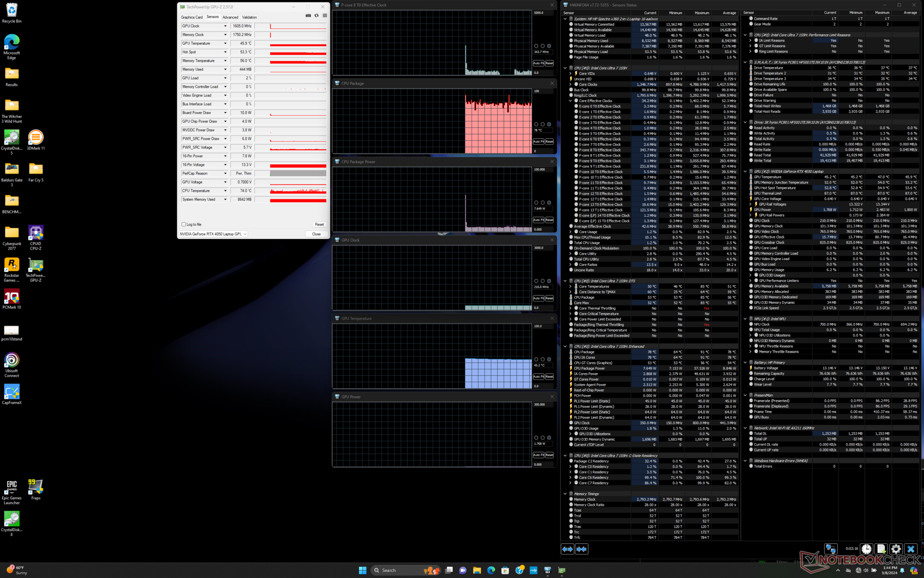Image resolution: width=924 pixels, height=578 pixels.
Task: Open the GPU-Z hamburger menu
Action: [325, 16]
